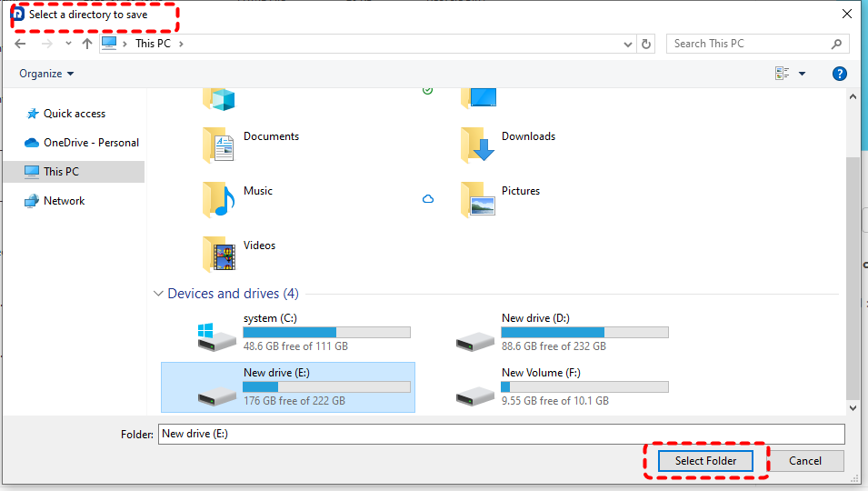Viewport: 868px width, 491px height.
Task: Open the view options dropdown arrow
Action: tap(803, 74)
